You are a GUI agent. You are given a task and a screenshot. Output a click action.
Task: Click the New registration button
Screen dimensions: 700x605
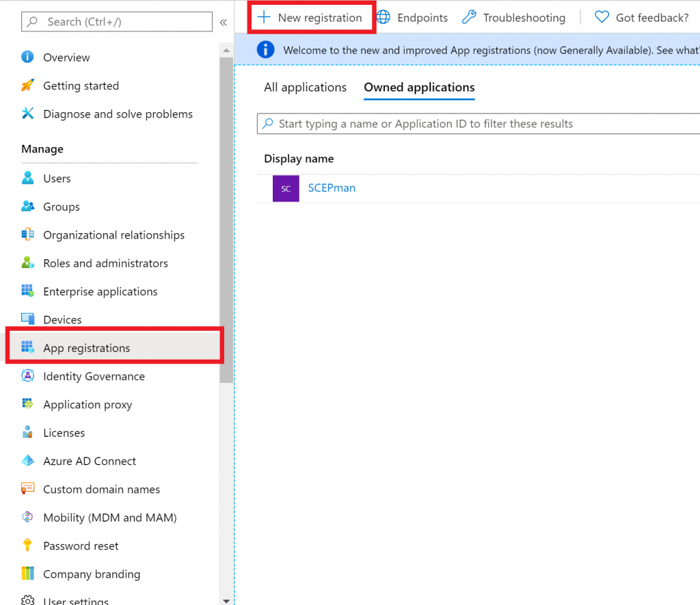pyautogui.click(x=311, y=18)
